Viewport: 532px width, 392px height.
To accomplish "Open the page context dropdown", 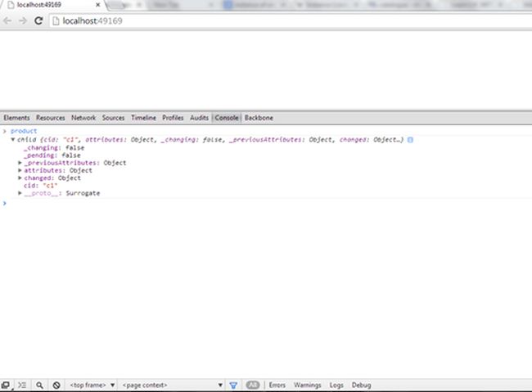I will (173, 385).
